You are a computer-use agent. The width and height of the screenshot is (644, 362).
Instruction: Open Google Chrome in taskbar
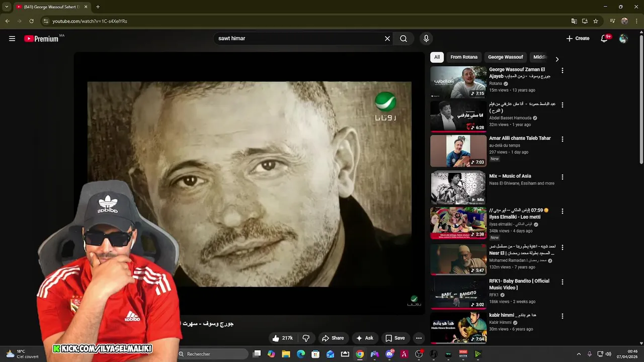click(x=360, y=354)
